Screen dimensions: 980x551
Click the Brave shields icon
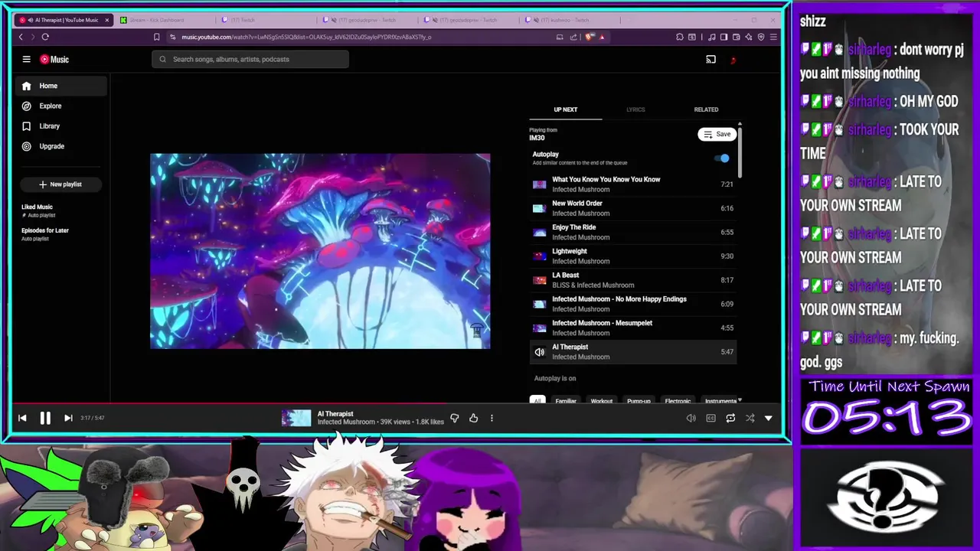coord(590,37)
